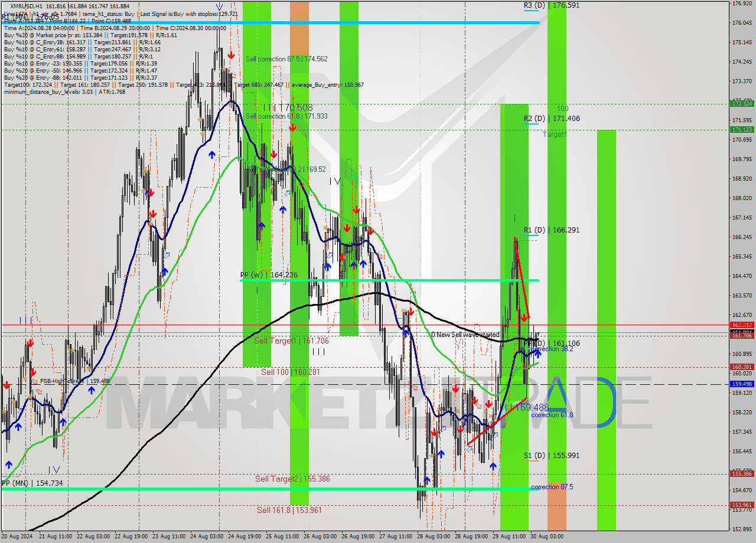The image size is (756, 543).
Task: Click the 176.920 price scale value
Action: [742, 4]
